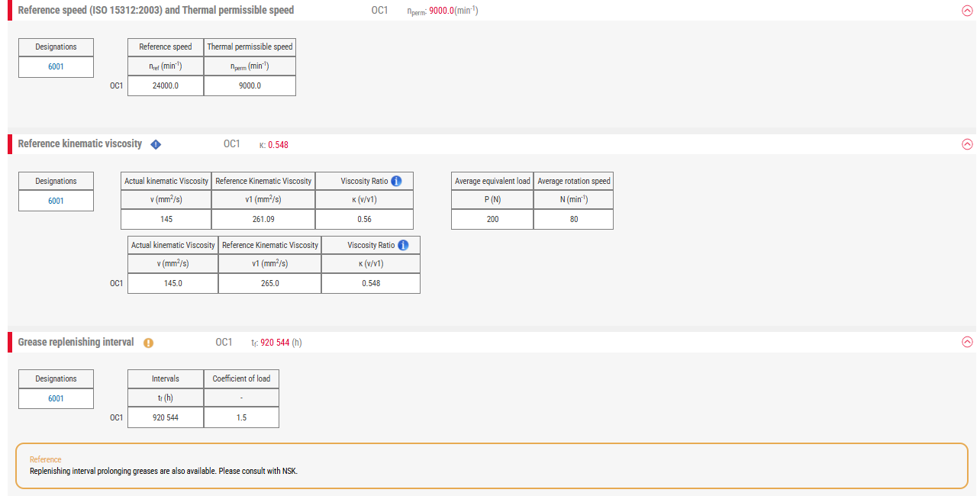The height and width of the screenshot is (496, 980).
Task: Select the reference speed cell showing 24000.0
Action: [165, 85]
